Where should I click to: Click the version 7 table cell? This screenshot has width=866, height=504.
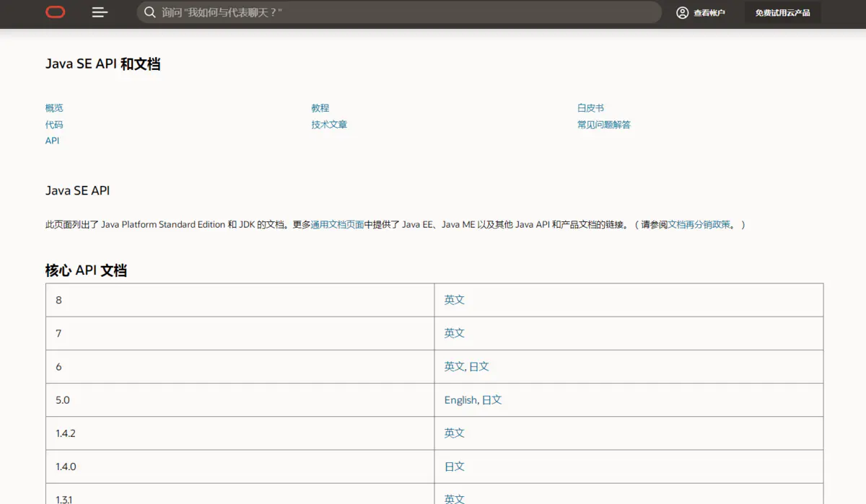240,333
